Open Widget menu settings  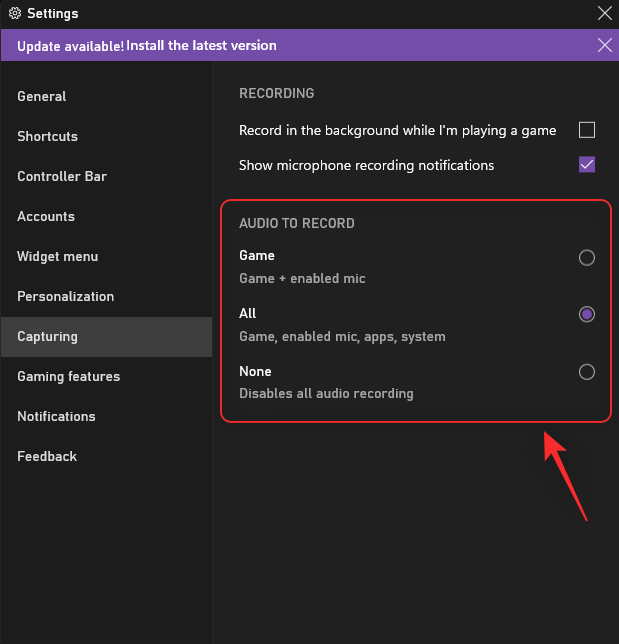pos(59,257)
